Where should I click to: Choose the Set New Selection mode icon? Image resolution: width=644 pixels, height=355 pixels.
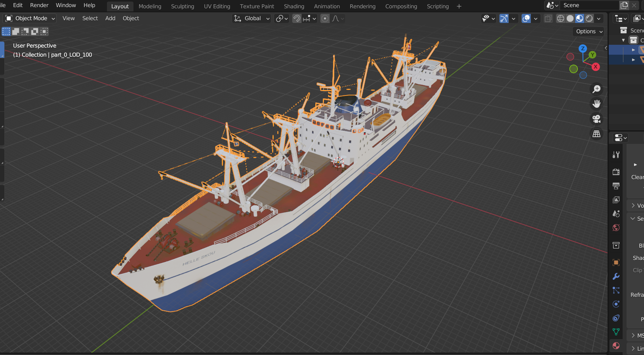pos(6,31)
